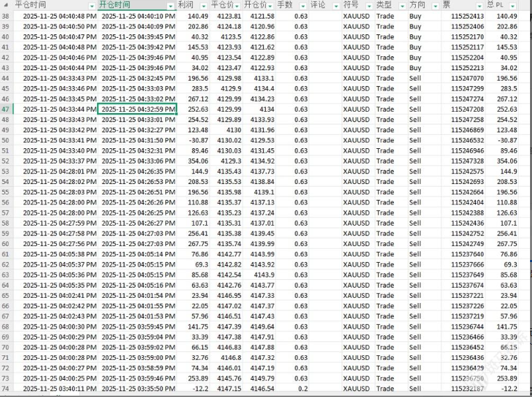
Task: Click the Buy cell in row 39
Action: click(415, 26)
